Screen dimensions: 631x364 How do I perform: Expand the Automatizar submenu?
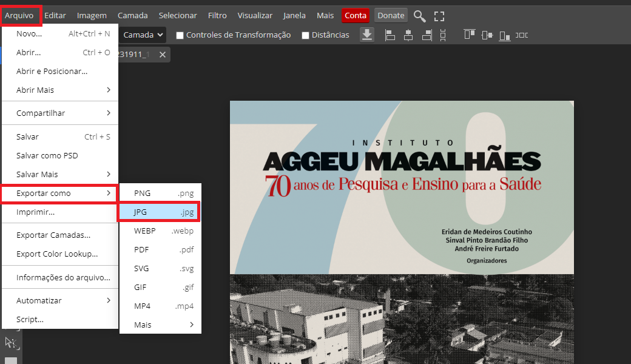(x=60, y=300)
